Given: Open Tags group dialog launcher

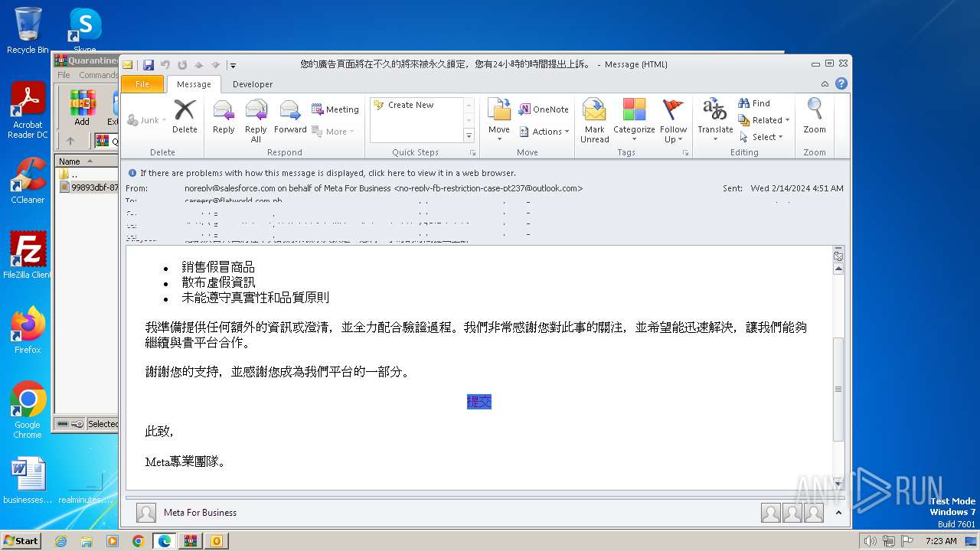Looking at the screenshot, I should pos(686,153).
